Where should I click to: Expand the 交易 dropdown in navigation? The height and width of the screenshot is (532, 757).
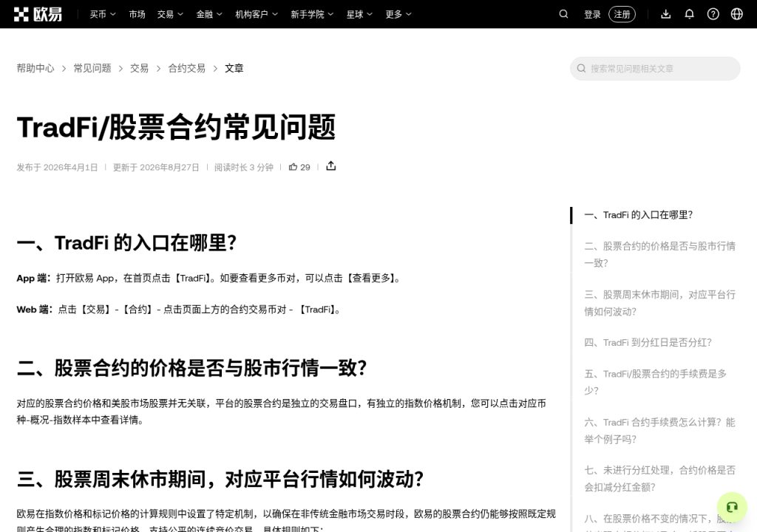tap(171, 15)
